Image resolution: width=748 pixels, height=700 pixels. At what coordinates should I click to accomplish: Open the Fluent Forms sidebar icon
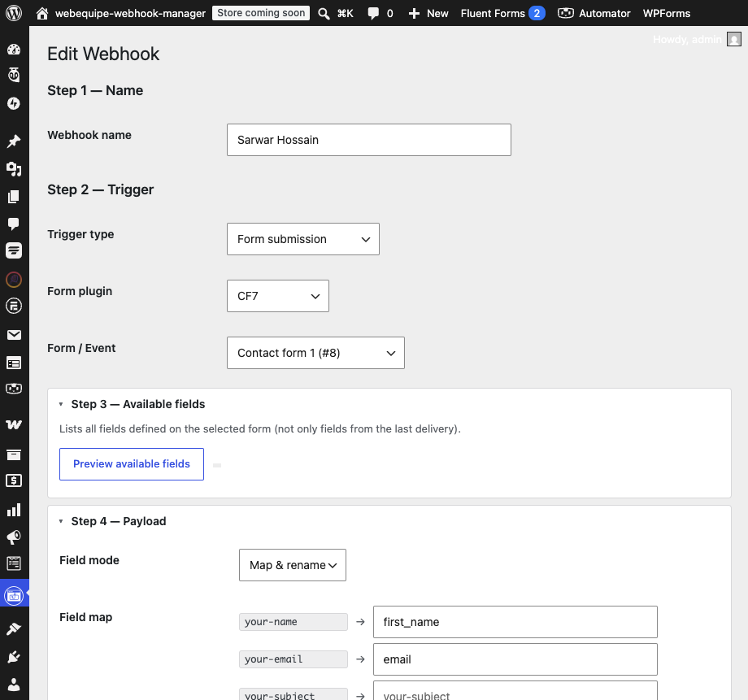[x=14, y=250]
